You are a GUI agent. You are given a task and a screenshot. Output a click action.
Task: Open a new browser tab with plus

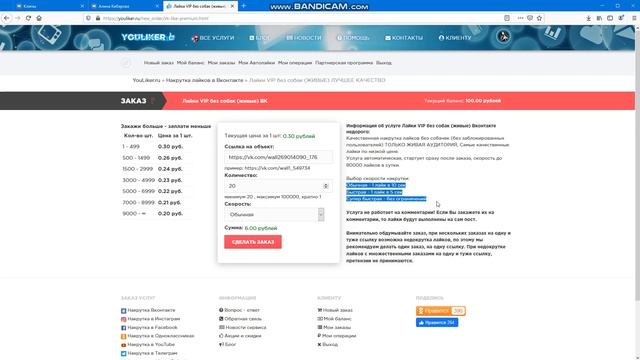click(x=244, y=6)
